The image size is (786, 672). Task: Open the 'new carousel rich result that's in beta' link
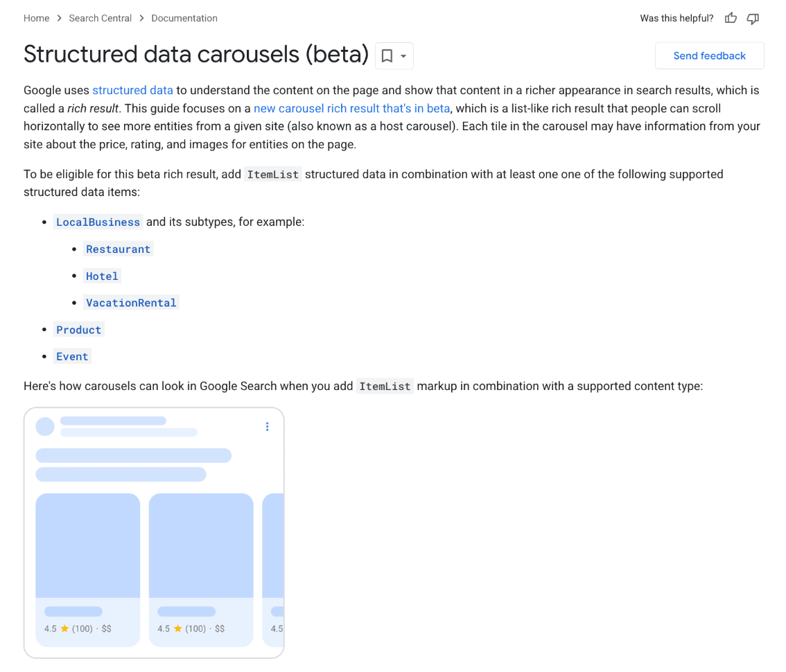(351, 108)
